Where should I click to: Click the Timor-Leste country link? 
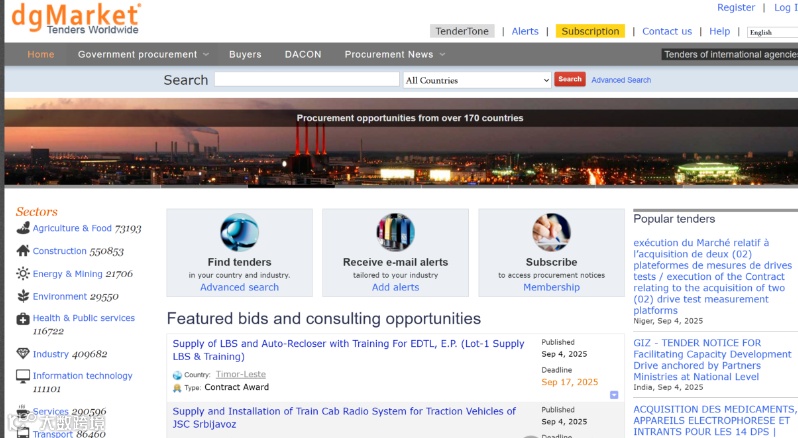[241, 374]
